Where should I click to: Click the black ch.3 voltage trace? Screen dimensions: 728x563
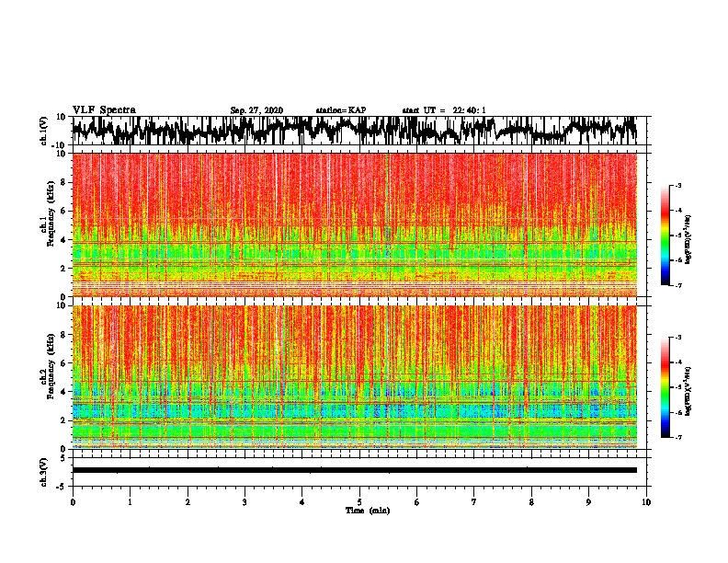pyautogui.click(x=354, y=470)
